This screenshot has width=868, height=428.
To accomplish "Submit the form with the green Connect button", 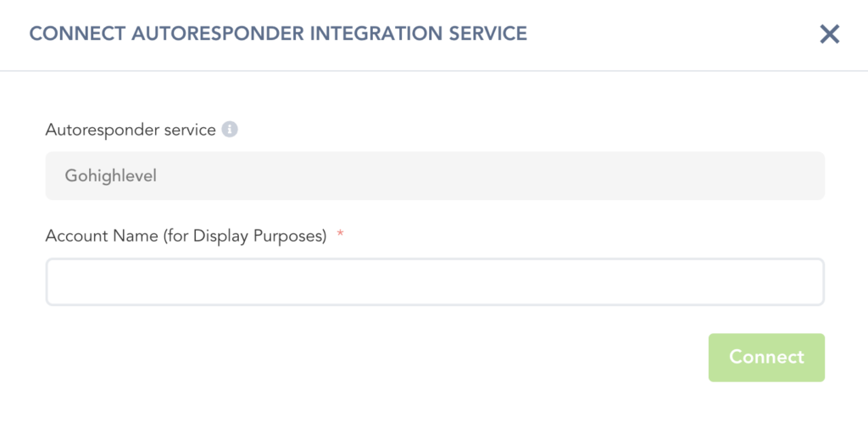I will 766,357.
